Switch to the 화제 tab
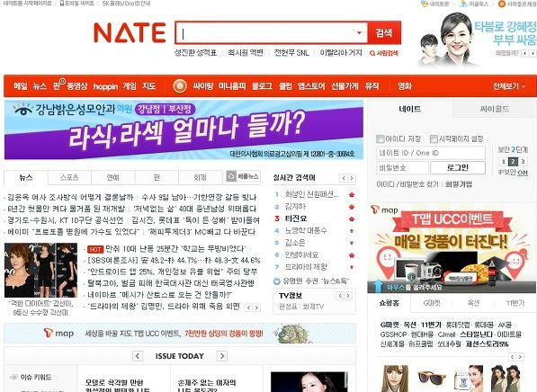 [x=200, y=177]
